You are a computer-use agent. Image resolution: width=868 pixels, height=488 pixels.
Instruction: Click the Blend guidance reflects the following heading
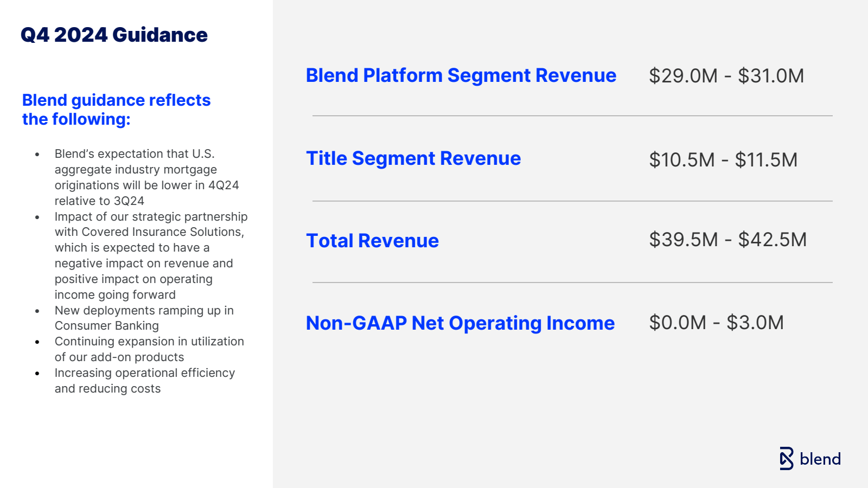[x=116, y=110]
